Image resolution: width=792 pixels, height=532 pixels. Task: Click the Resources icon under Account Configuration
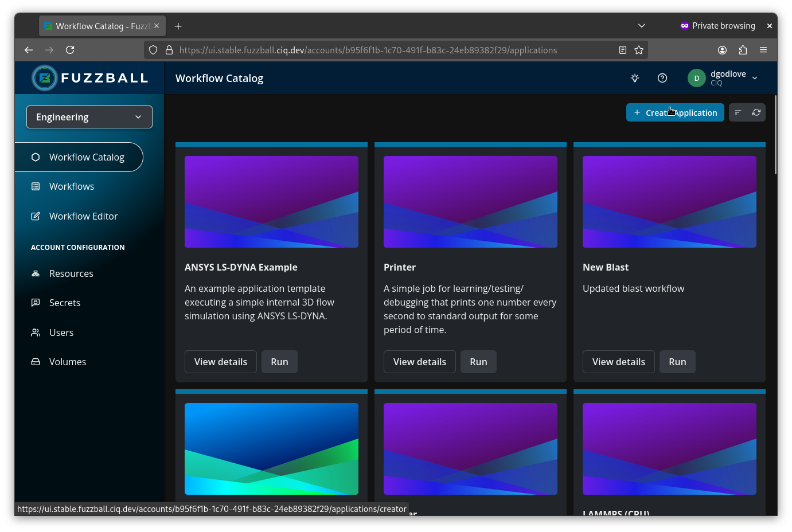point(36,273)
